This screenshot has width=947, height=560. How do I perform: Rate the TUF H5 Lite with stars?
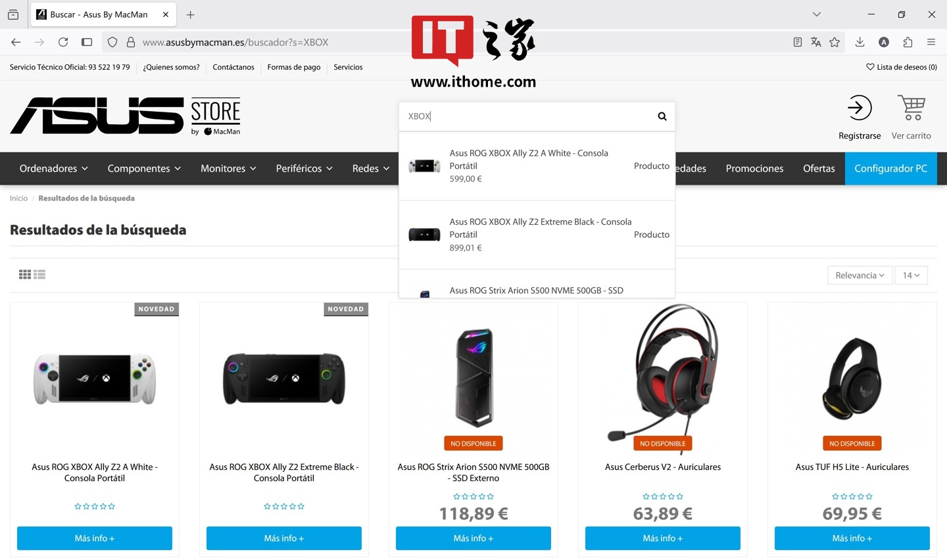pos(852,496)
